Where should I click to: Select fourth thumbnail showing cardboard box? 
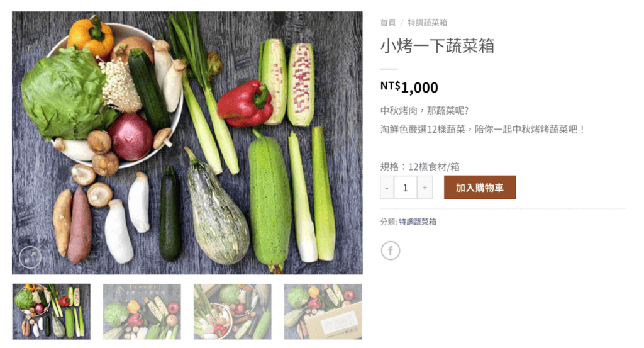pos(323,312)
